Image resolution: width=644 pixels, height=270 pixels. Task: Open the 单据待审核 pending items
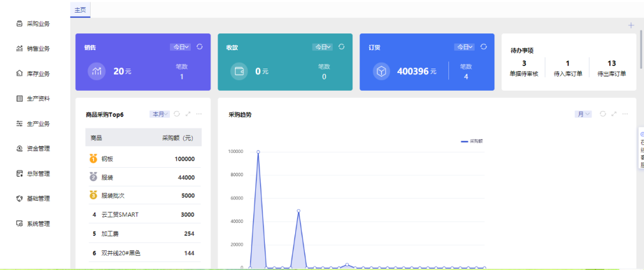[x=524, y=68]
